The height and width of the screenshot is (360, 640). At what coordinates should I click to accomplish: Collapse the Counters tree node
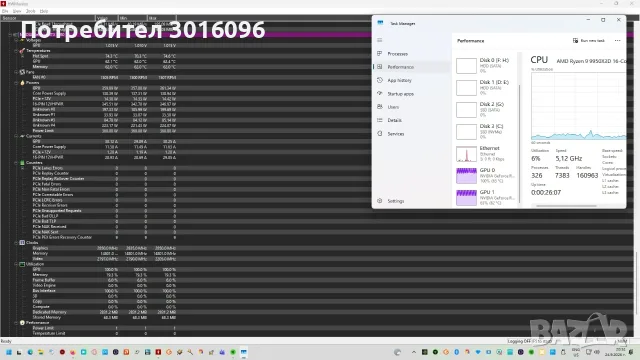click(16, 162)
